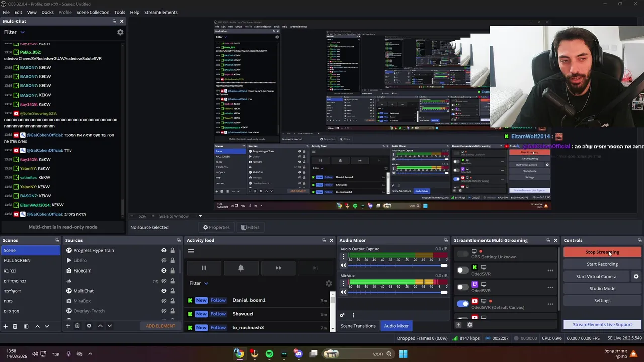Unlock the Facecam source lock
Image resolution: width=644 pixels, height=362 pixels.
172,270
